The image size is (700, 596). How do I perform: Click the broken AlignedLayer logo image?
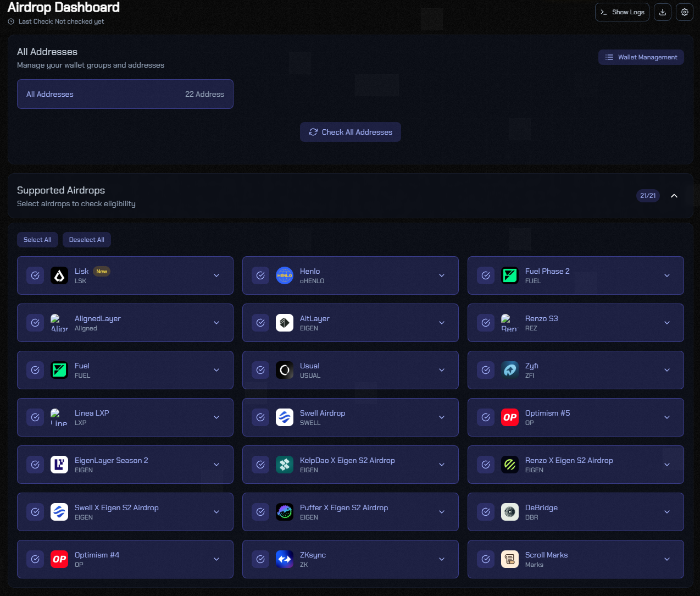pos(59,323)
